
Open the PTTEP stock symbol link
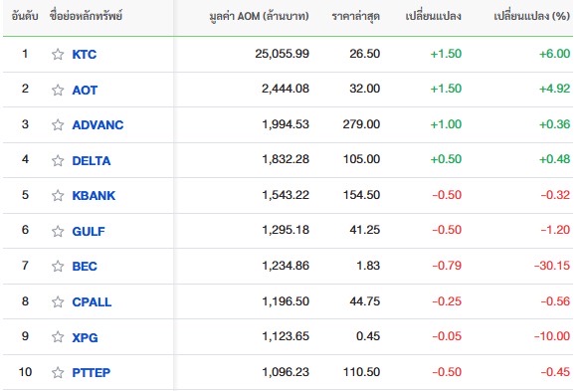coord(92,373)
